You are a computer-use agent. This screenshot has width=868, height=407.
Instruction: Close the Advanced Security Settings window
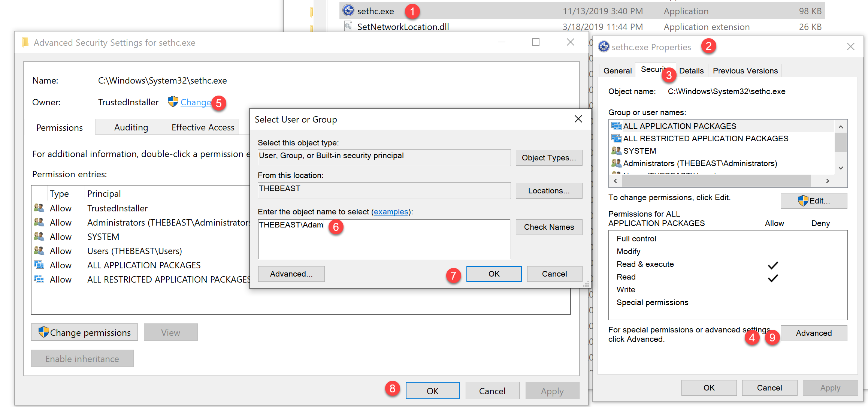570,42
